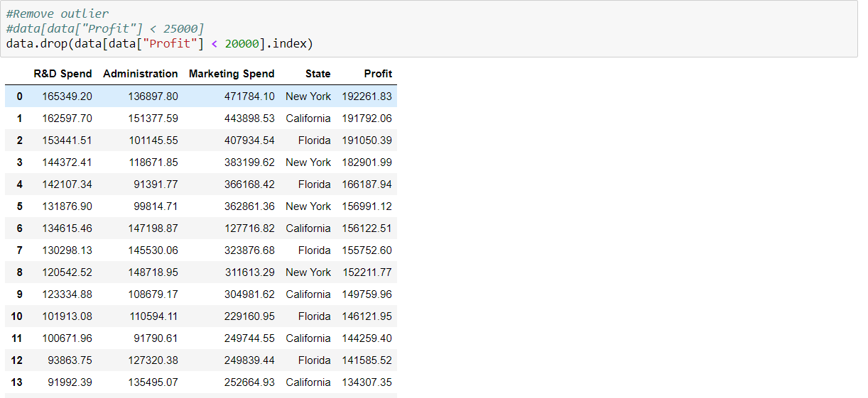Click Profit value 182901.99

(x=367, y=162)
